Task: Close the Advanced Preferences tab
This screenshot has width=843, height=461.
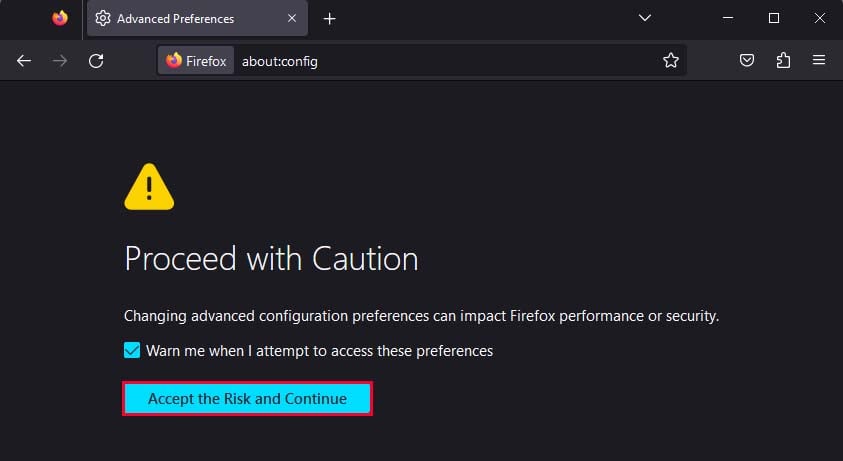Action: tap(293, 19)
